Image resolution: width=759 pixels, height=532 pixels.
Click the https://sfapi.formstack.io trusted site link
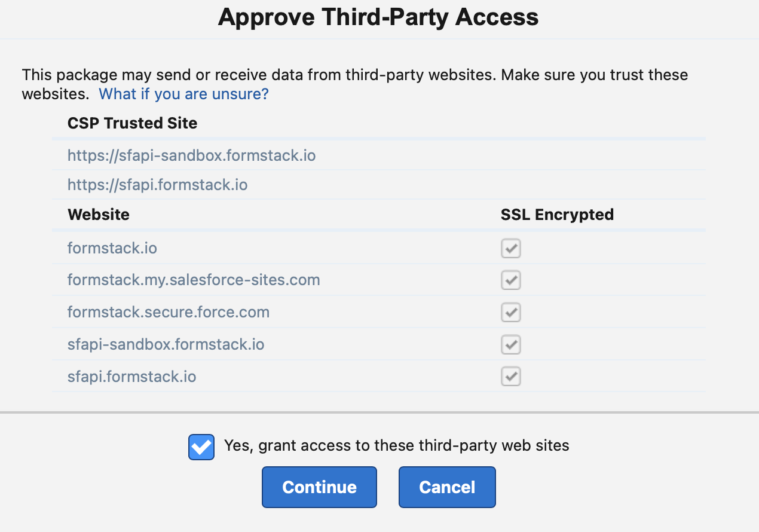(157, 185)
